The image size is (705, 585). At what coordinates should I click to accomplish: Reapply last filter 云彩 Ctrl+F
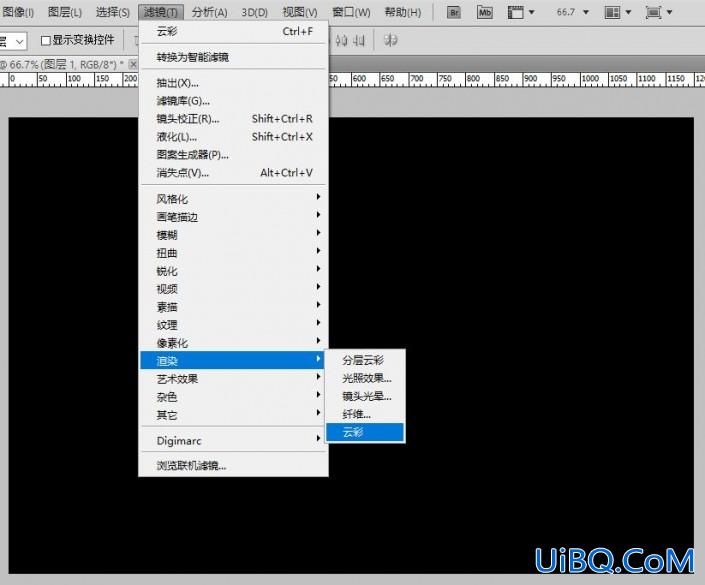coord(233,31)
